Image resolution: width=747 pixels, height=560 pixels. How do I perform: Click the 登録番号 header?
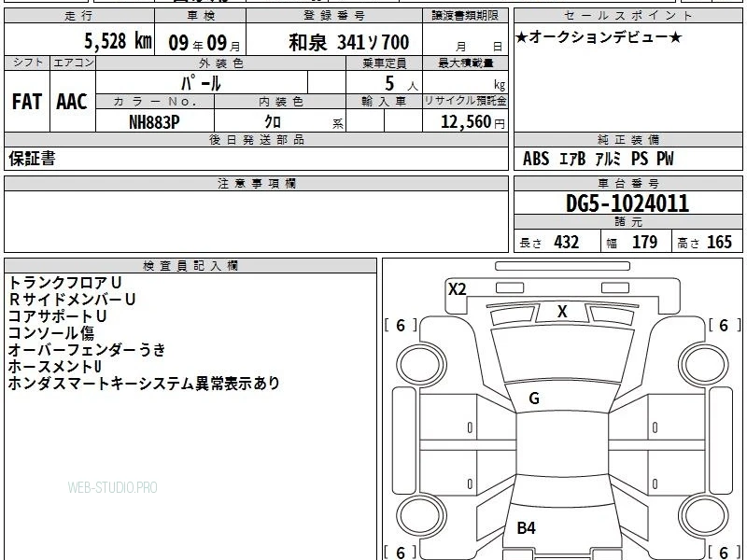point(334,16)
